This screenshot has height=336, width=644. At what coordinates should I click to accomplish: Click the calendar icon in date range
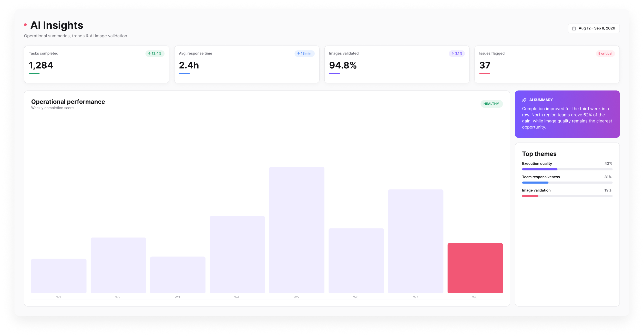(574, 28)
